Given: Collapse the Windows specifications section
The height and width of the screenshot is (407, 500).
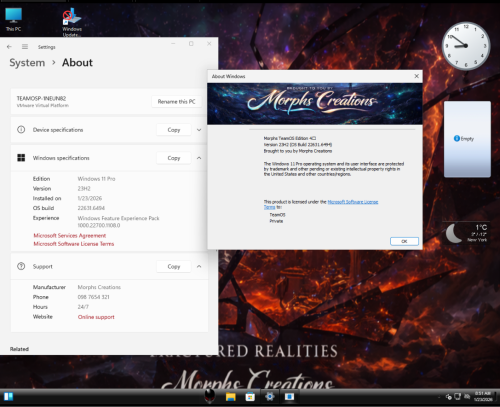Looking at the screenshot, I should 199,158.
